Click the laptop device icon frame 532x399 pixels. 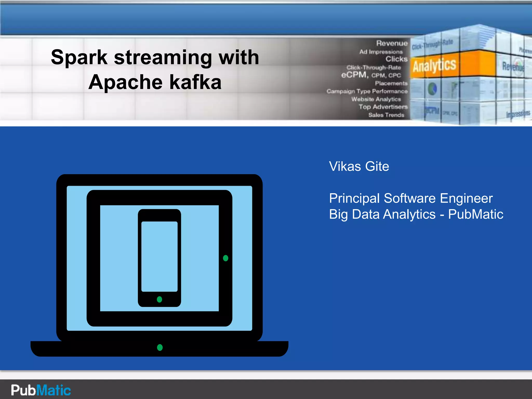(159, 180)
